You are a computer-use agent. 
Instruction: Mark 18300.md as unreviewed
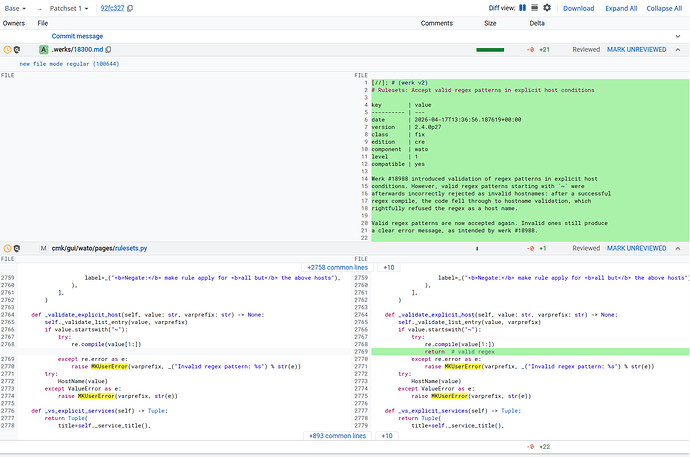pyautogui.click(x=637, y=49)
